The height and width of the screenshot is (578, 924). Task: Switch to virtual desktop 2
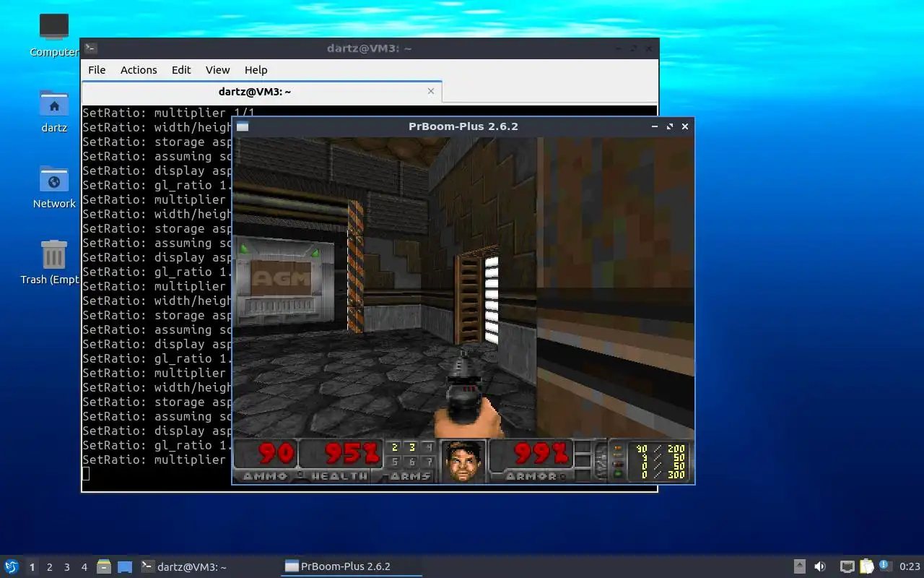point(50,567)
